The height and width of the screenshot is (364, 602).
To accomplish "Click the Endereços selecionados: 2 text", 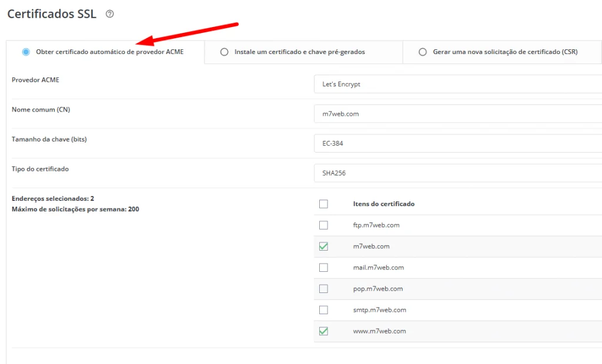I will coord(52,198).
